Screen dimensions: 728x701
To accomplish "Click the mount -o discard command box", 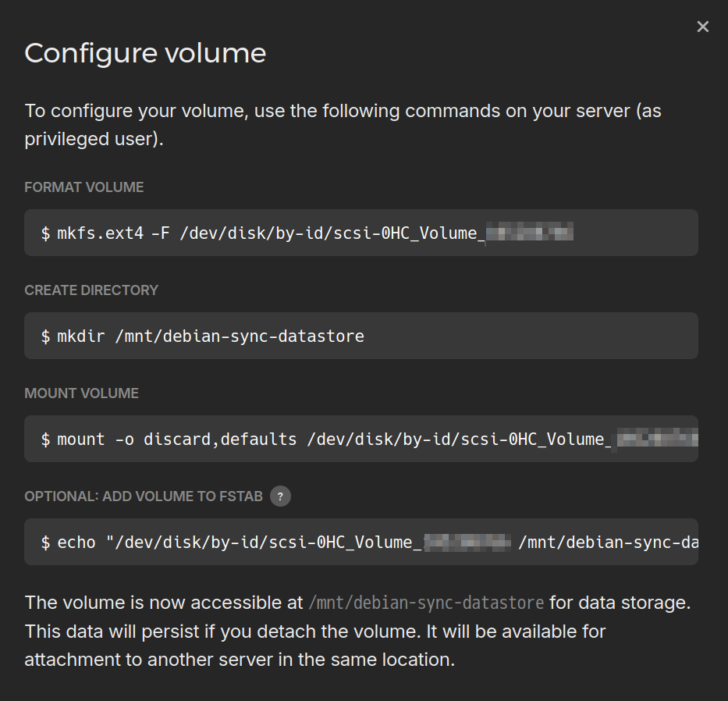I will pos(360,439).
